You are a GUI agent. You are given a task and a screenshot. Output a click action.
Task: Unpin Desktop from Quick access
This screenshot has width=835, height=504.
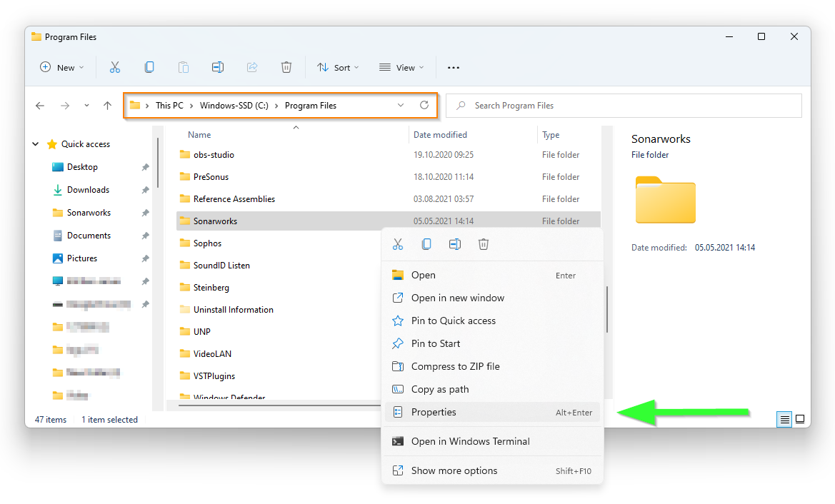[x=146, y=167]
